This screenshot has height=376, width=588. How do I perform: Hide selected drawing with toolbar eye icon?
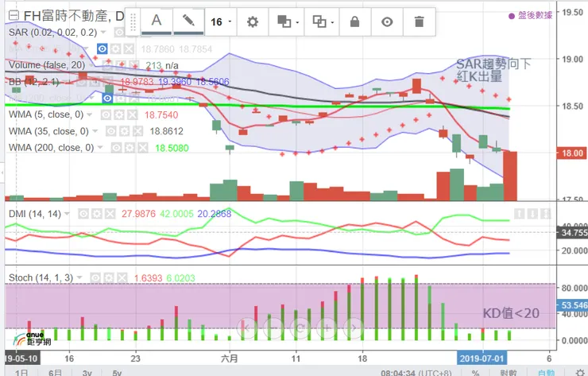click(x=387, y=21)
